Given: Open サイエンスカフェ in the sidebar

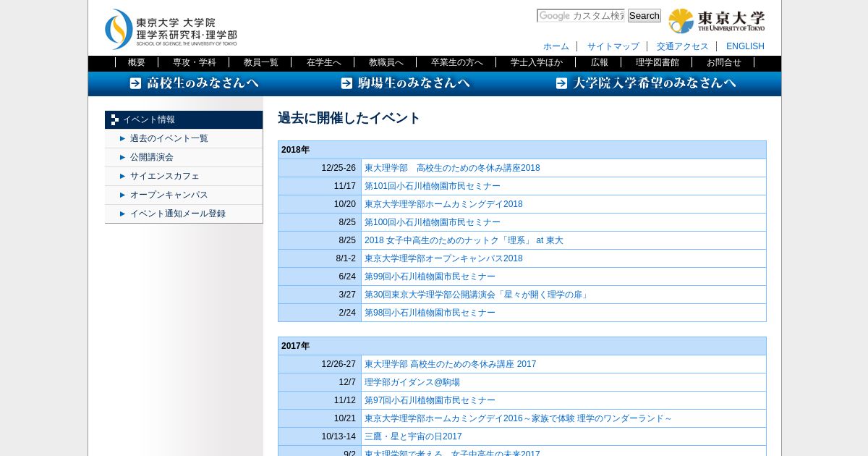Looking at the screenshot, I should (165, 176).
